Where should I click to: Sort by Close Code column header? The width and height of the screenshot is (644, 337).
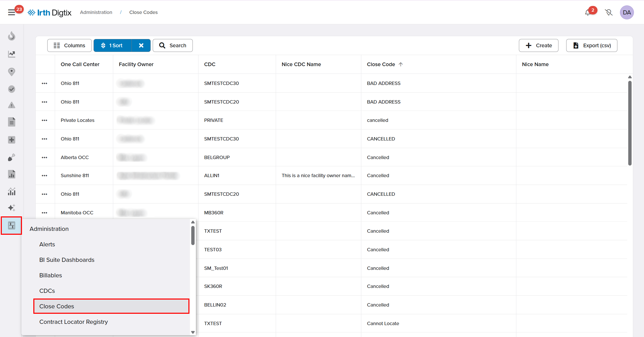381,64
